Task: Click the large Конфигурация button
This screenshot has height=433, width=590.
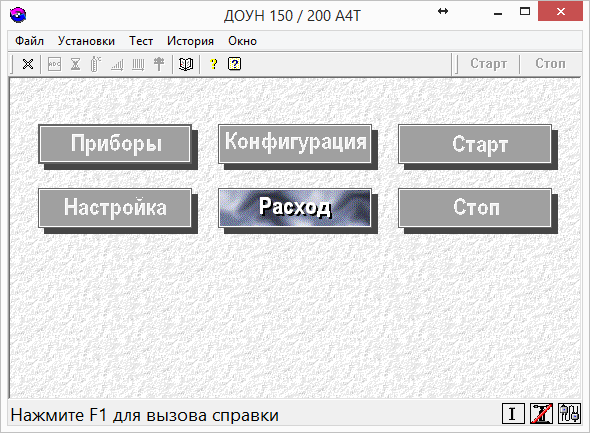Action: tap(295, 144)
